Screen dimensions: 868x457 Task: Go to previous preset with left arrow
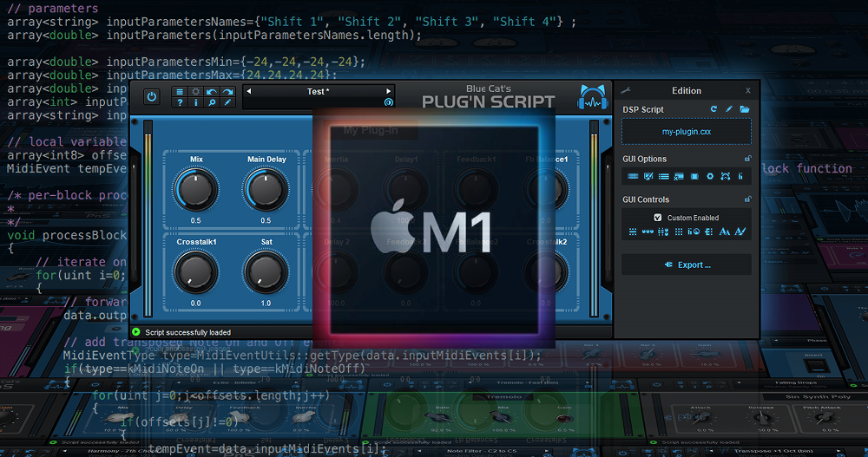pos(249,91)
